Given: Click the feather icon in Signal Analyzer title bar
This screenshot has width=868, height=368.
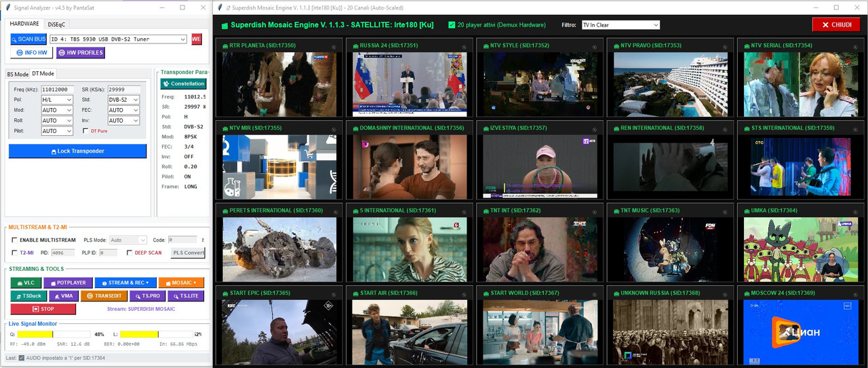Looking at the screenshot, I should tap(7, 7).
